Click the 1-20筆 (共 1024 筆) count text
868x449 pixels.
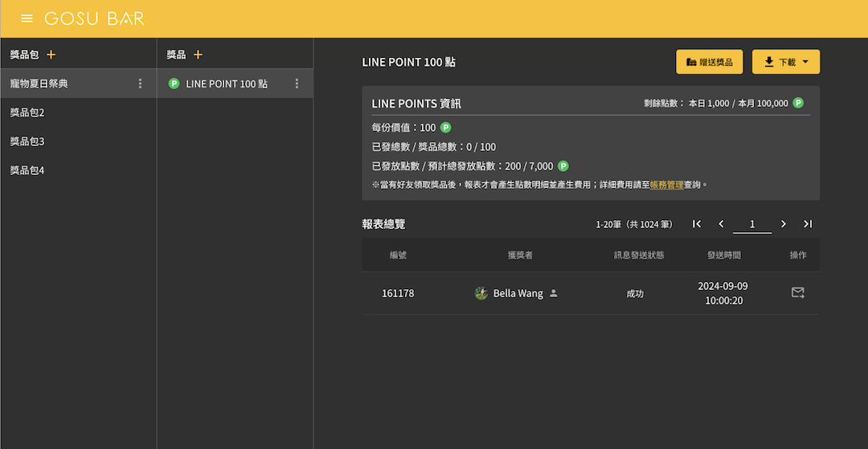point(634,224)
